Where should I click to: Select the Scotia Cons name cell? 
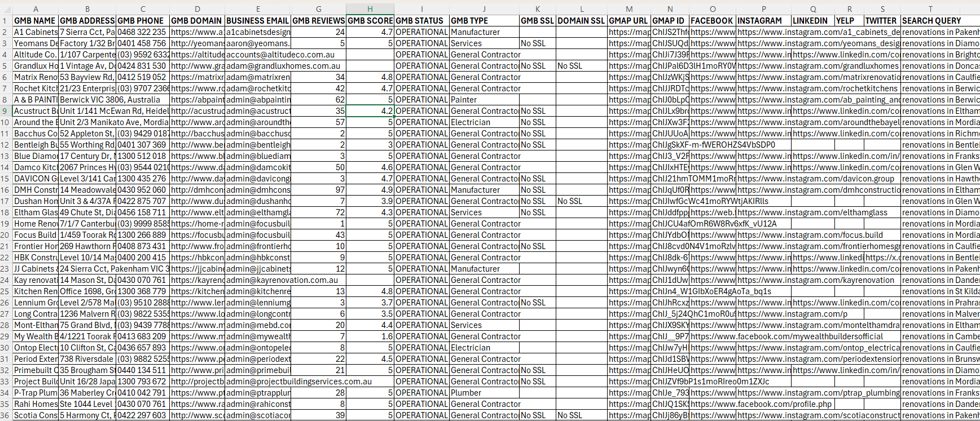[36, 415]
